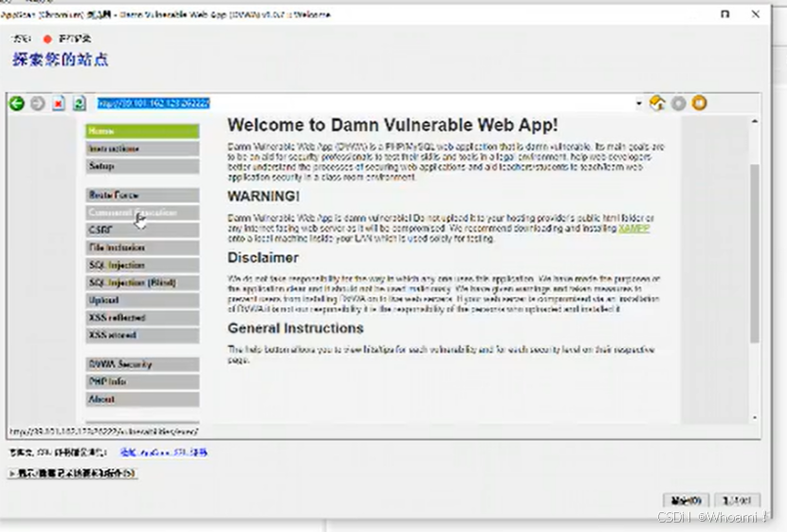
Task: Click the blue link below the browser pane
Action: tap(164, 452)
